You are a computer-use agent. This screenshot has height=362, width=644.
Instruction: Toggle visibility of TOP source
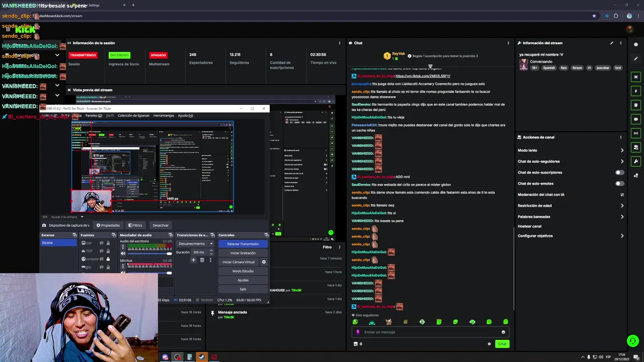[101, 251]
